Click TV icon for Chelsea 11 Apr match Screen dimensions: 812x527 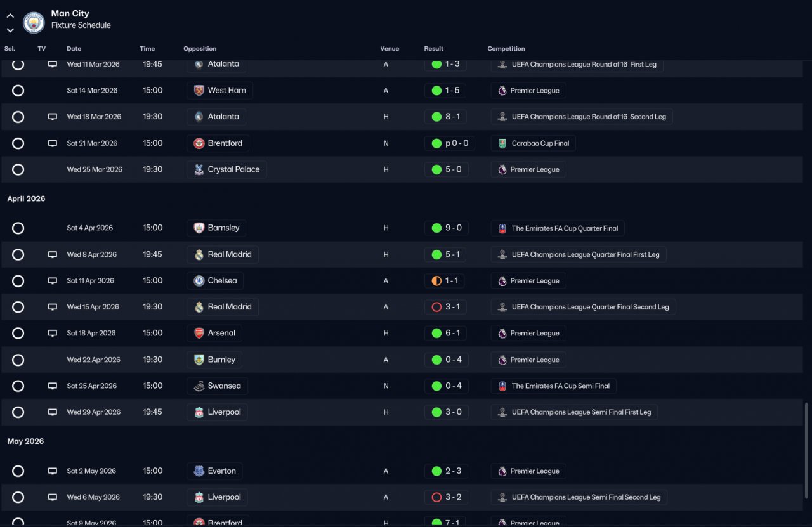coord(53,281)
